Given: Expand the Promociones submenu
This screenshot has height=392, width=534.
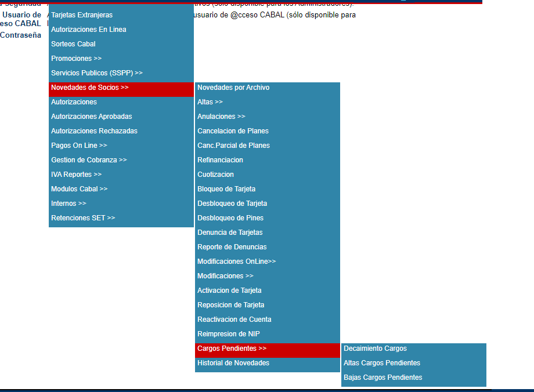Looking at the screenshot, I should [76, 59].
